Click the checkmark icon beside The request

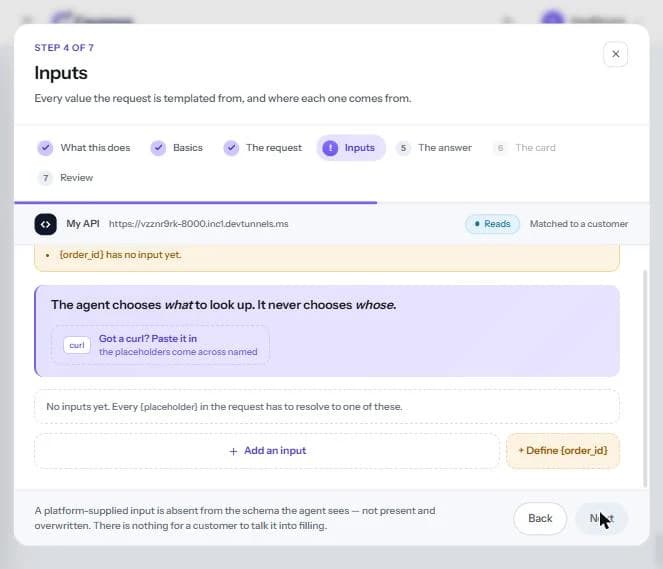pos(231,148)
